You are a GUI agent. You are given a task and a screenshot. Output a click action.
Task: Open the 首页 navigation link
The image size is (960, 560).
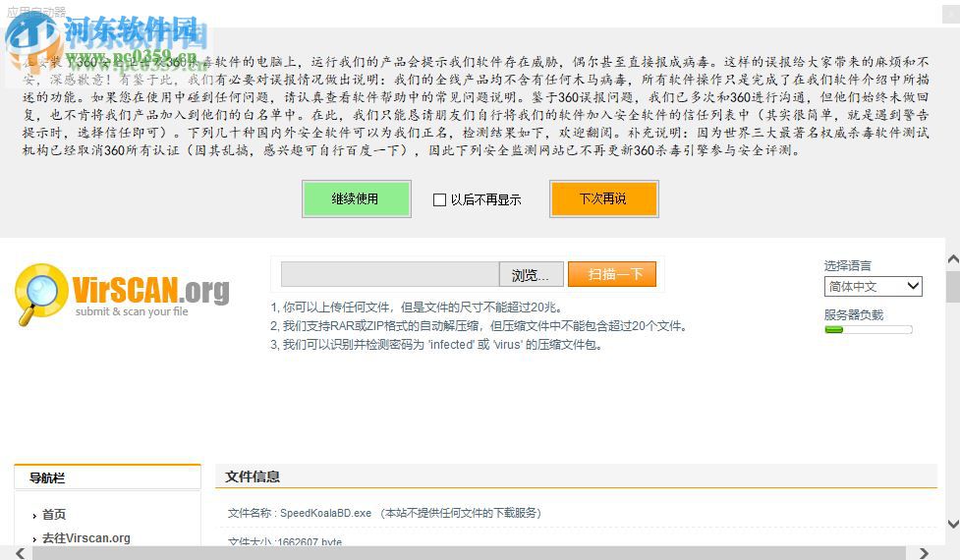point(54,515)
